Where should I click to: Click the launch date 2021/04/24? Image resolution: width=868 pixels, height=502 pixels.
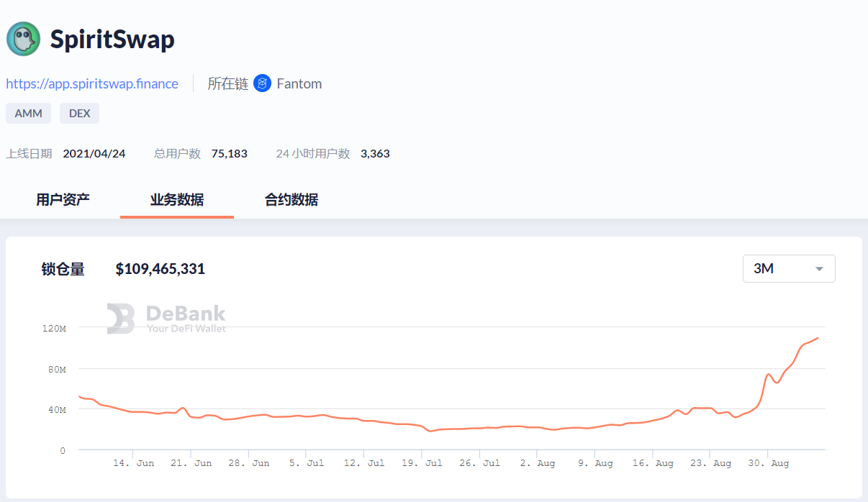(94, 153)
